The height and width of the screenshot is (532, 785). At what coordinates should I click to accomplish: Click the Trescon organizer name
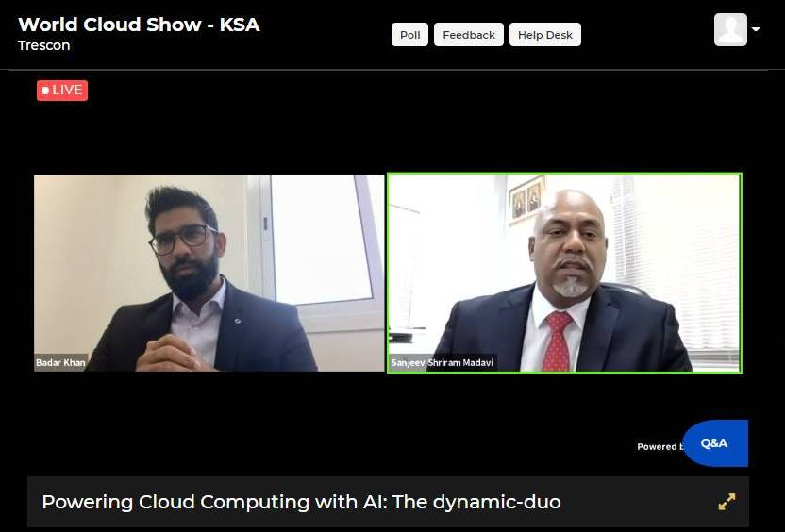(x=44, y=45)
